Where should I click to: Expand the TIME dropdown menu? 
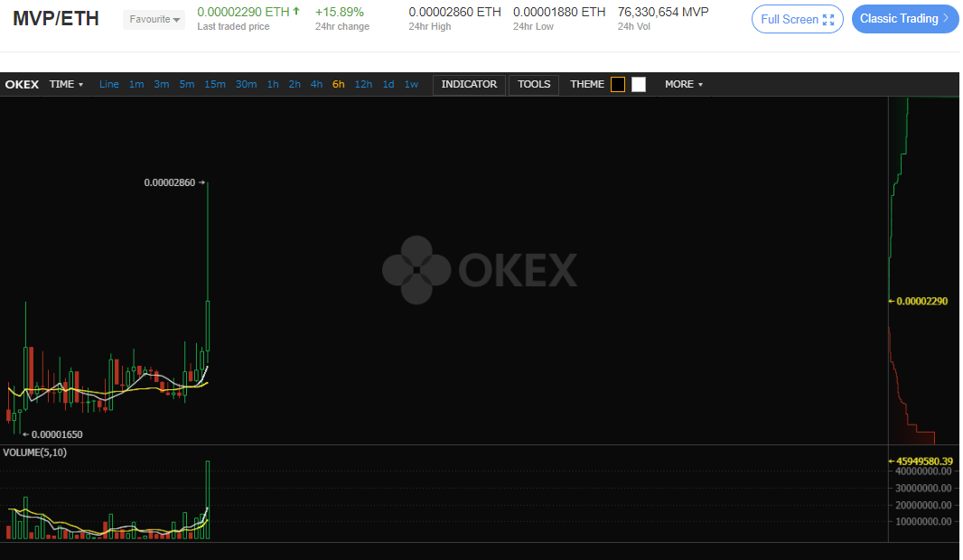tap(66, 84)
